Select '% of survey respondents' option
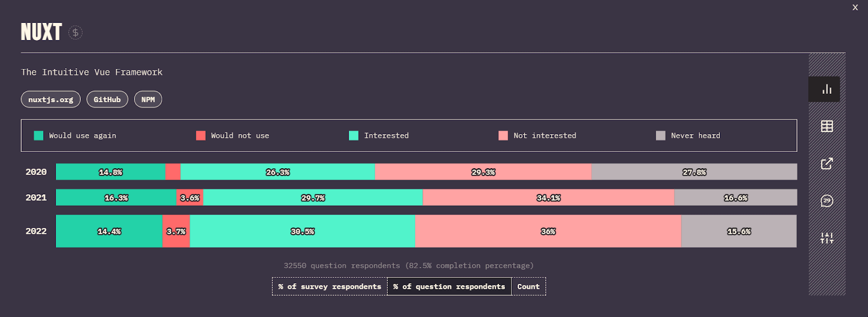This screenshot has height=317, width=868. [329, 287]
